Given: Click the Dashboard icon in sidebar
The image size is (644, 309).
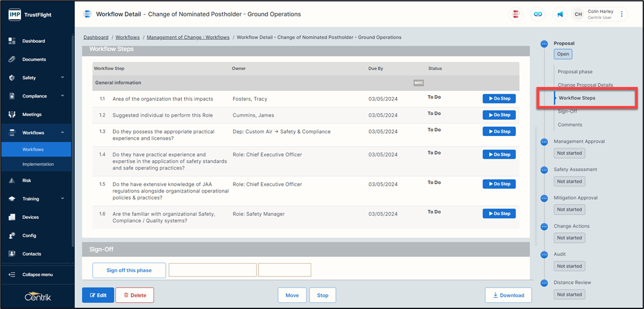Looking at the screenshot, I should pos(12,41).
